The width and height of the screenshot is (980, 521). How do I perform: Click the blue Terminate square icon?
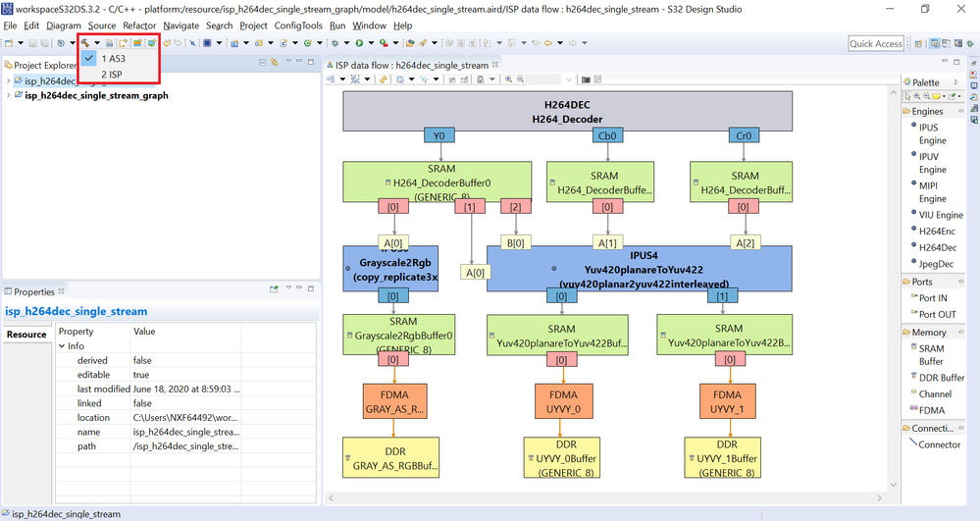207,43
